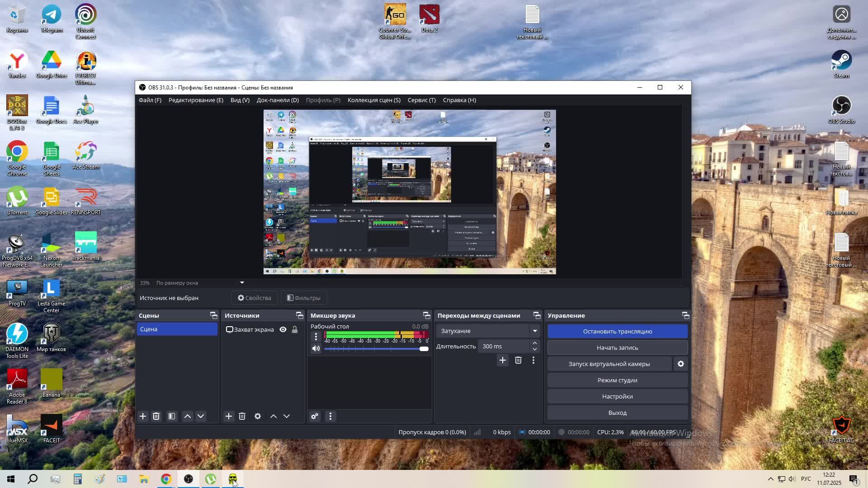Move source down with arrow icon
Image resolution: width=868 pixels, height=488 pixels.
click(287, 416)
